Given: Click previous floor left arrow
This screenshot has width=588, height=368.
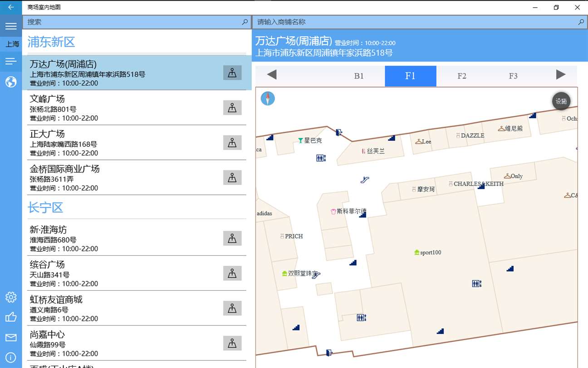Looking at the screenshot, I should click(x=272, y=75).
